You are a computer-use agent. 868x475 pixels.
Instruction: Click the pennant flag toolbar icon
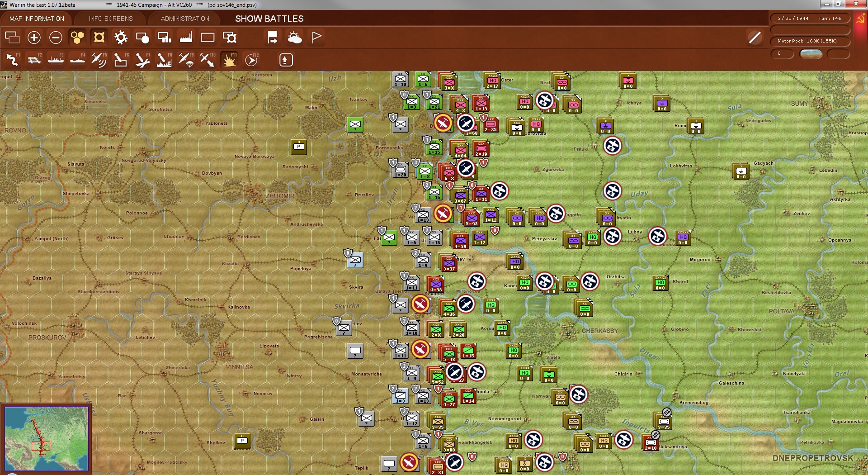point(316,38)
